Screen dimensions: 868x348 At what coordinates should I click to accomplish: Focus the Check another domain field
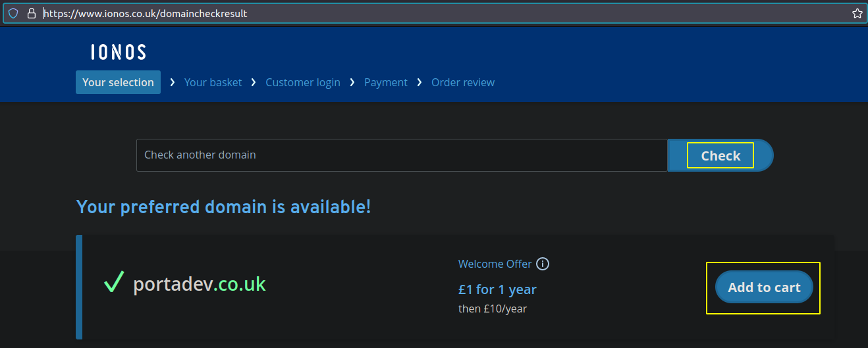tap(402, 155)
